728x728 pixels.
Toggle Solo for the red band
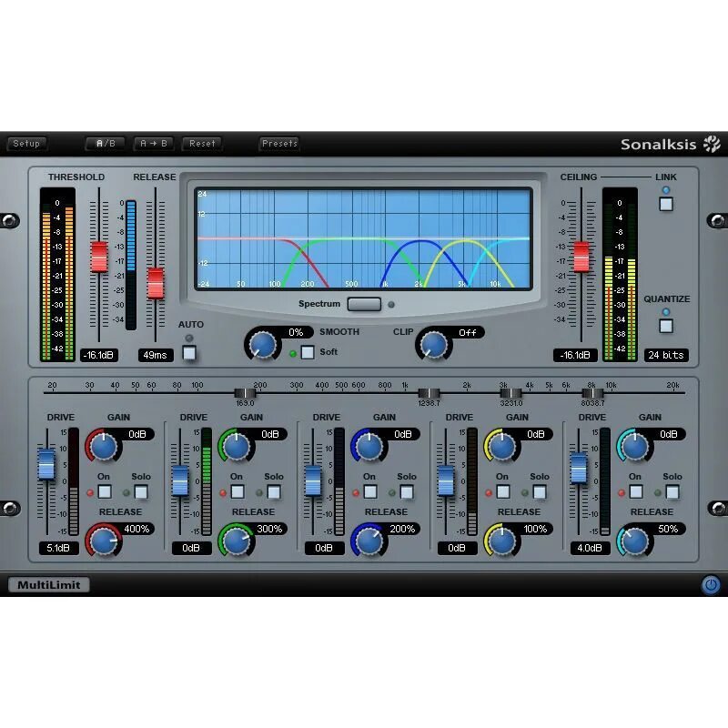(x=141, y=491)
